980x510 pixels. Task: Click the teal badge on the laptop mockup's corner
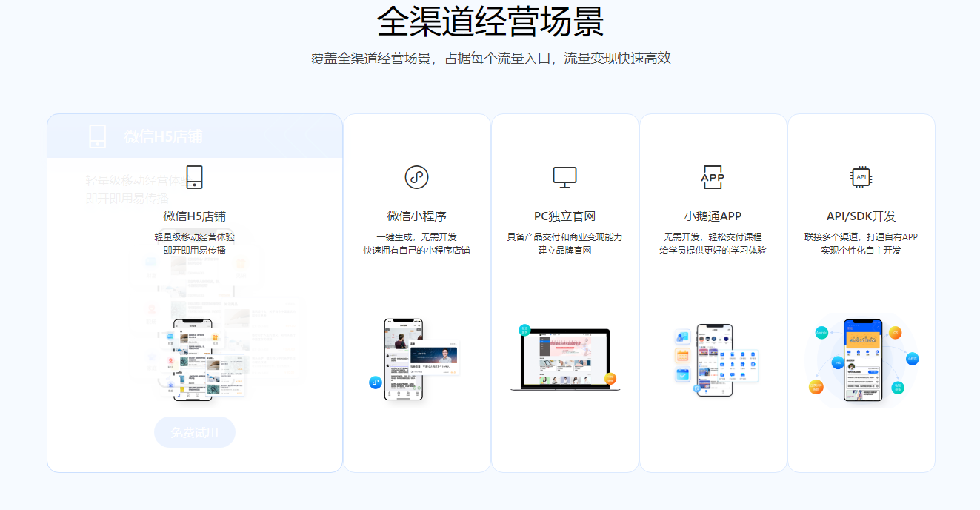(x=524, y=330)
